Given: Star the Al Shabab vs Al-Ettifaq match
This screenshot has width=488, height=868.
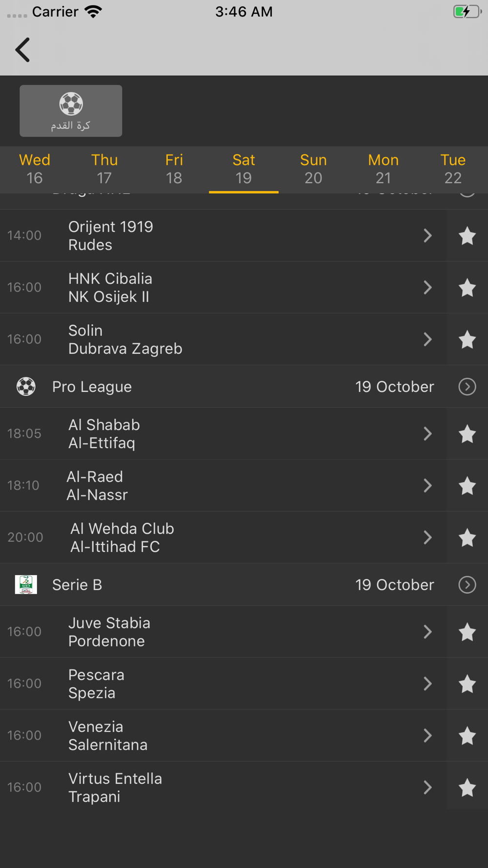Looking at the screenshot, I should pyautogui.click(x=467, y=434).
